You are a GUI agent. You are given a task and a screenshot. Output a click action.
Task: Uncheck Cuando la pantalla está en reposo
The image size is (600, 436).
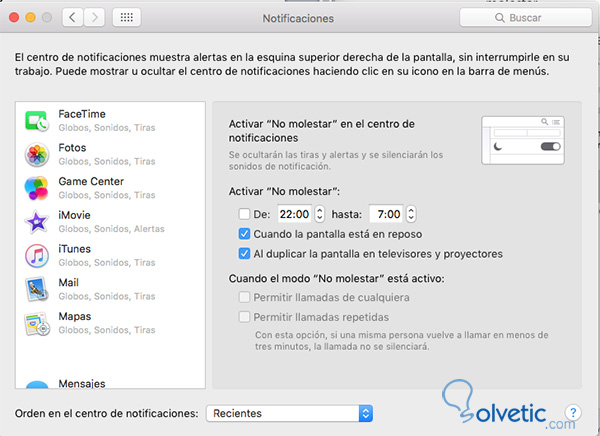244,234
